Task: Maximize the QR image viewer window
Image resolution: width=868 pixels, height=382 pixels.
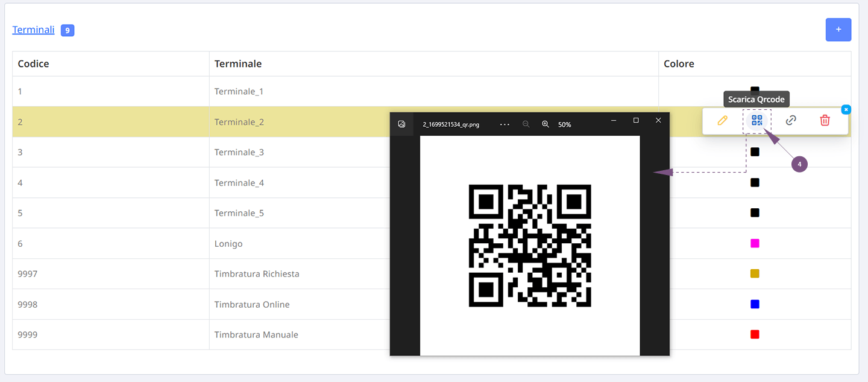Action: [x=636, y=121]
